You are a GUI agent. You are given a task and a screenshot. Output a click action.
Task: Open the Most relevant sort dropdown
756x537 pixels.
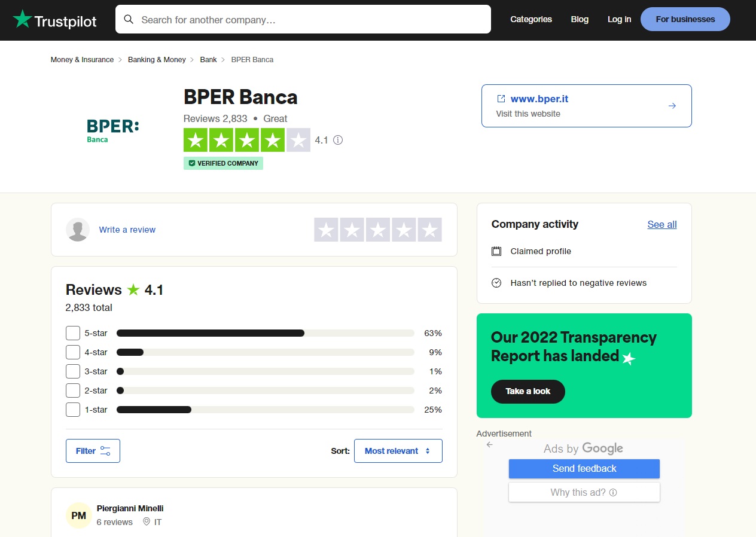pyautogui.click(x=398, y=451)
